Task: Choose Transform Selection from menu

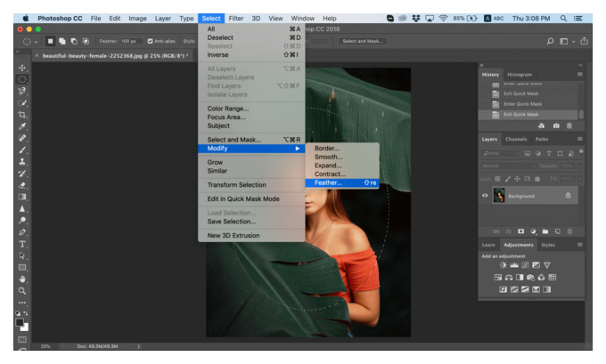Action: coord(236,185)
